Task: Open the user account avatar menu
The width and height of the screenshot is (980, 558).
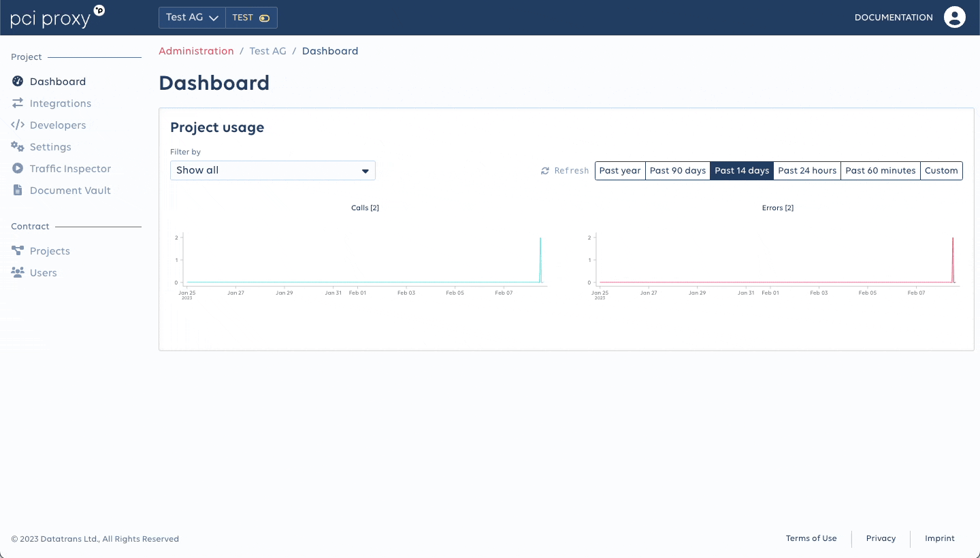Action: pos(955,18)
